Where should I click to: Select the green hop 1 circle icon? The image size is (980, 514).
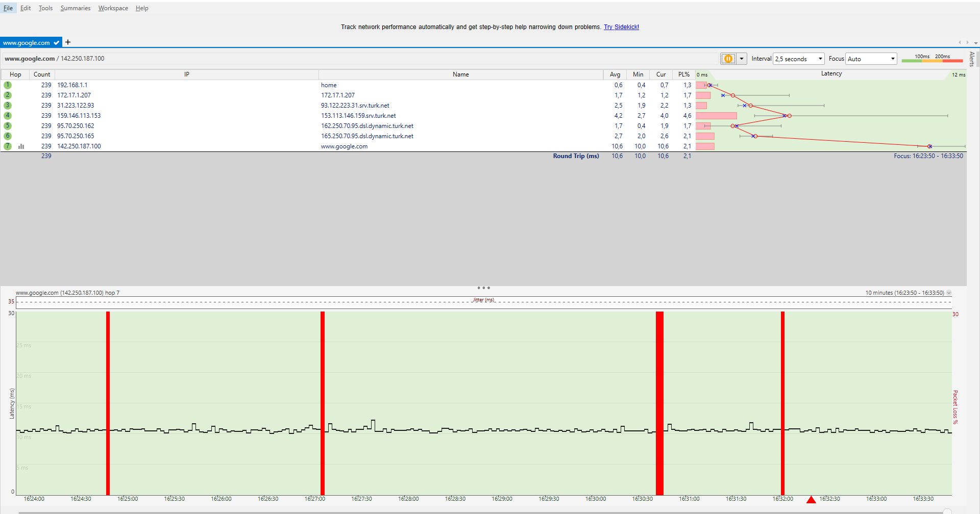click(8, 85)
